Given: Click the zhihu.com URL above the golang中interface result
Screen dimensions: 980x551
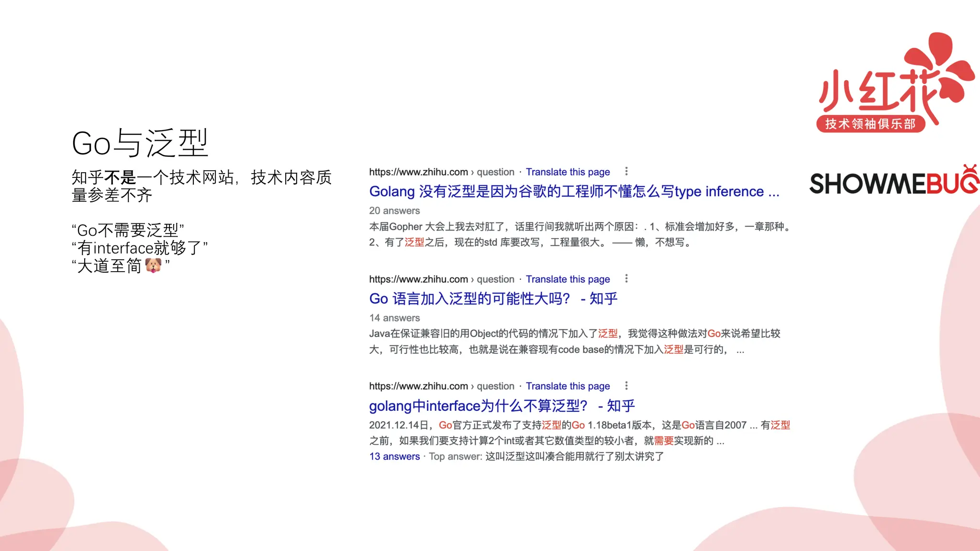Looking at the screenshot, I should (x=442, y=386).
